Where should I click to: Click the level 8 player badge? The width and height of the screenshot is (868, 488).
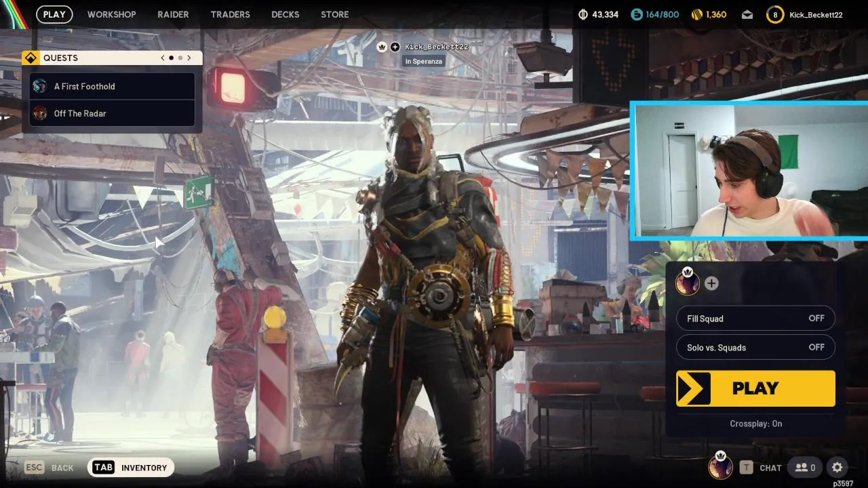[775, 14]
